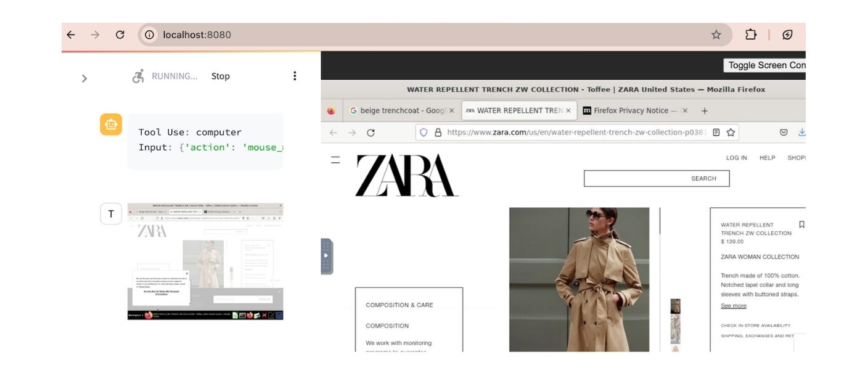
Task: Open Pocket icon in Firefox toolbar
Action: tap(784, 132)
